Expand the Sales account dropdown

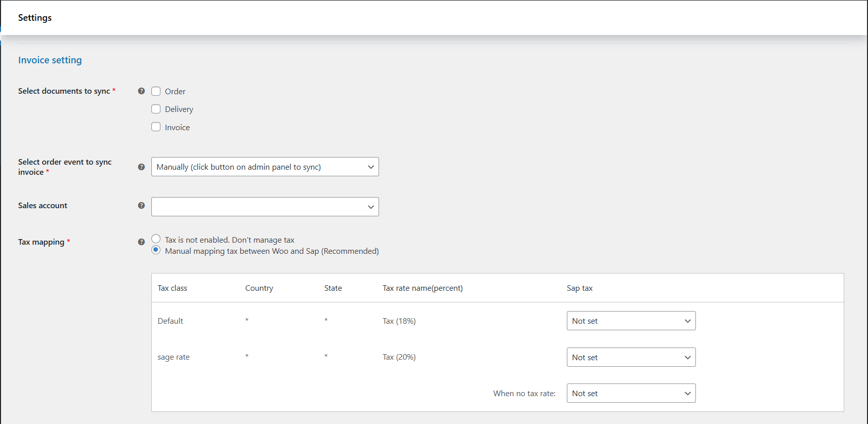265,207
